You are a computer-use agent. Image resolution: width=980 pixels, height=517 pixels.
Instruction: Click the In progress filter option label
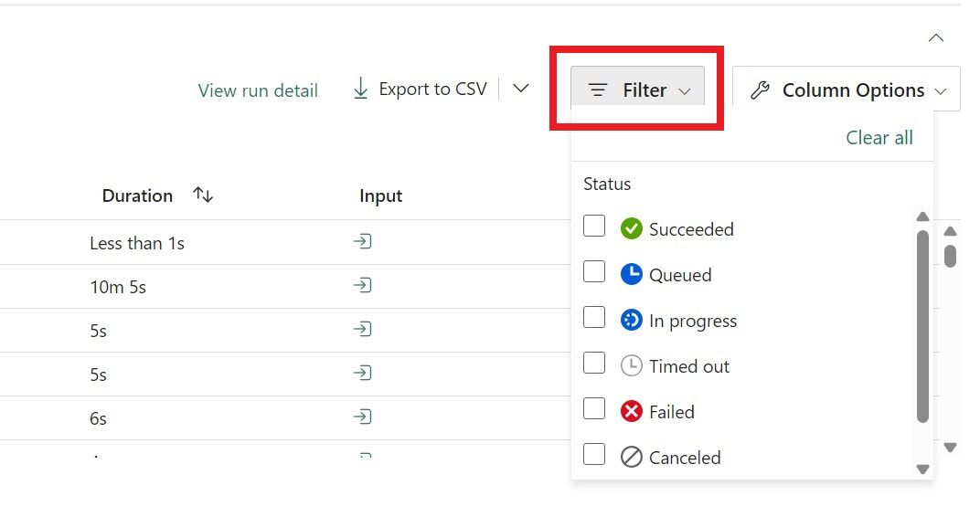point(692,321)
